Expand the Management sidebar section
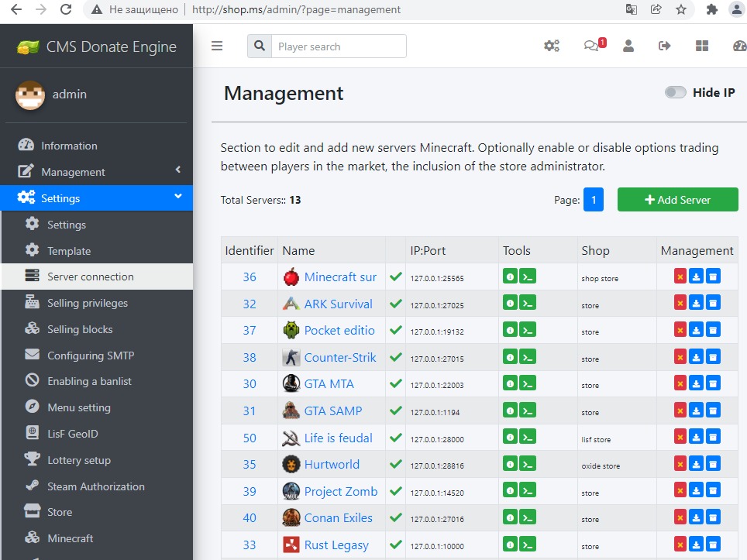 pos(96,172)
